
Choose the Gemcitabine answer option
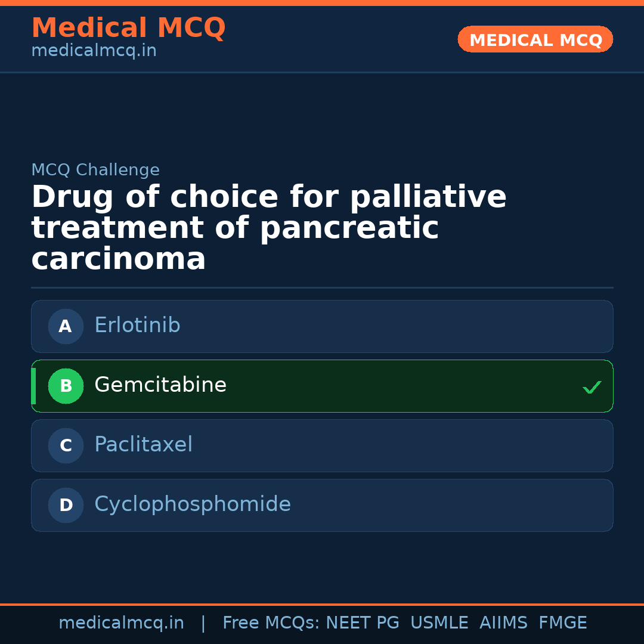pyautogui.click(x=322, y=386)
